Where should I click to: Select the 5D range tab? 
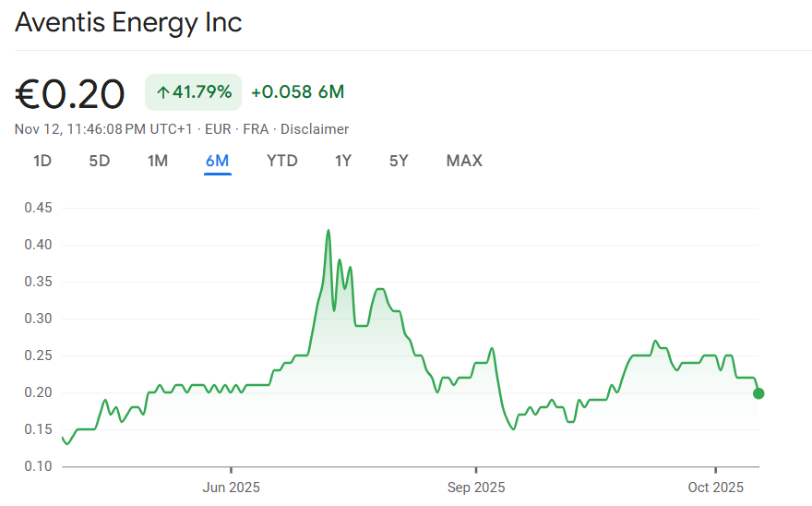[x=100, y=161]
